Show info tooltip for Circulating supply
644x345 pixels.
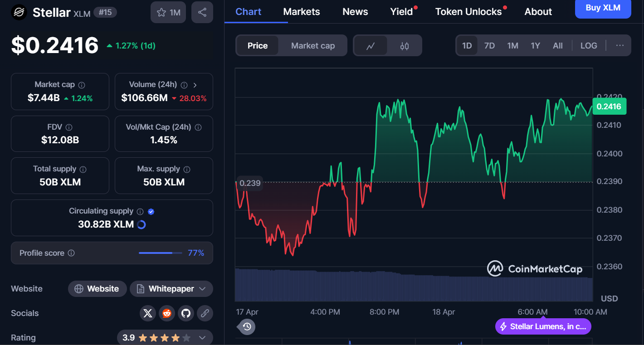pyautogui.click(x=140, y=211)
